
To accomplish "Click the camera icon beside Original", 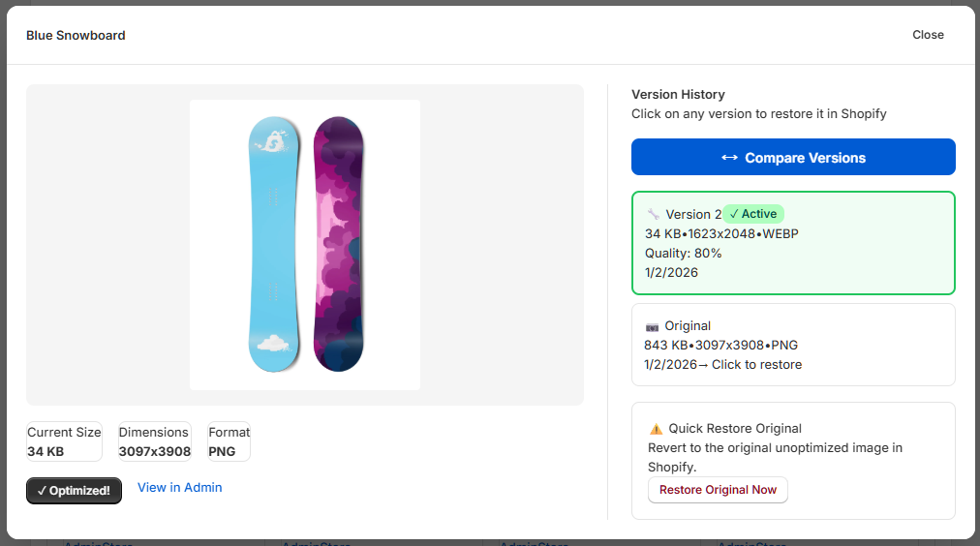I will pos(652,326).
